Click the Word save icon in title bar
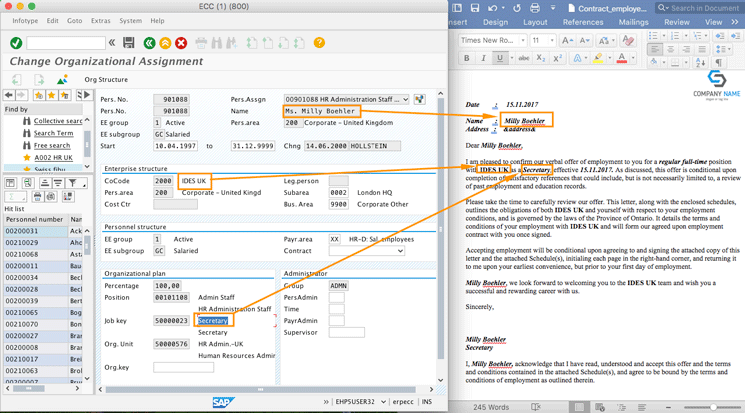 (x=475, y=8)
